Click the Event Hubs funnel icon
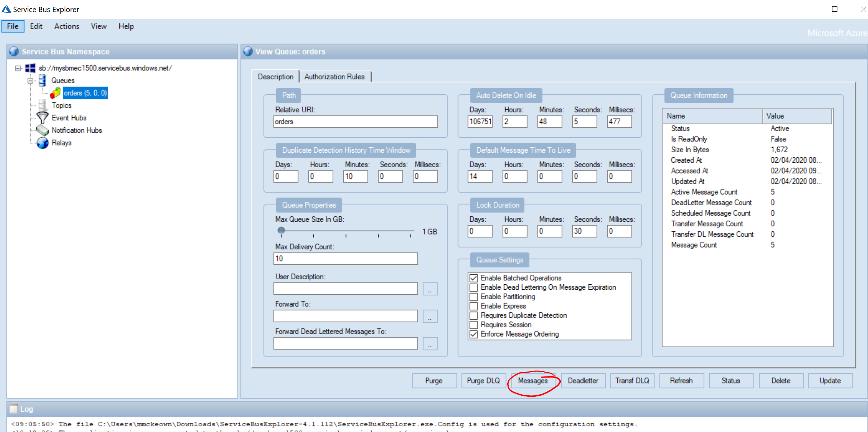The image size is (868, 432). coord(42,118)
